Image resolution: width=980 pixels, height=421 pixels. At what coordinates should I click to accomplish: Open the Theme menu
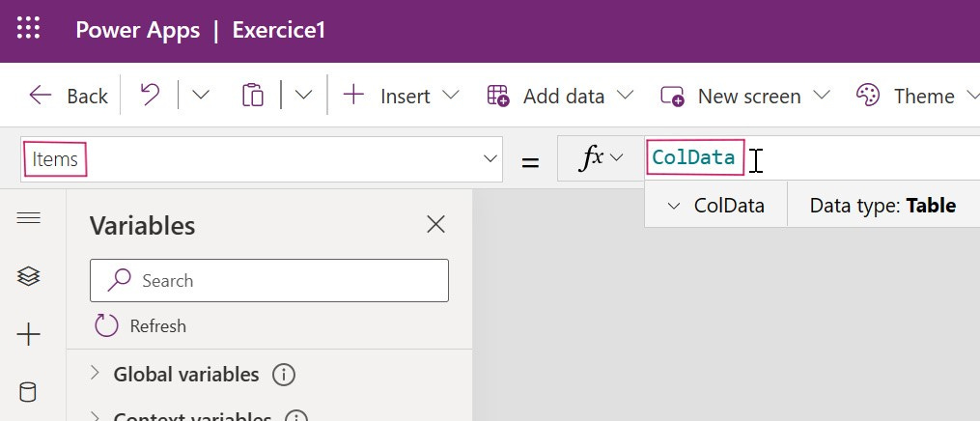point(917,97)
